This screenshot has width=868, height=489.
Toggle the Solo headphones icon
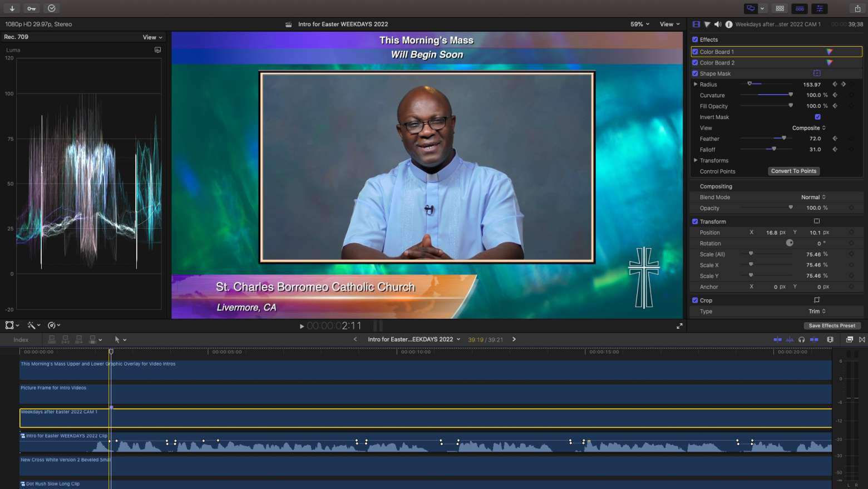pyautogui.click(x=801, y=339)
